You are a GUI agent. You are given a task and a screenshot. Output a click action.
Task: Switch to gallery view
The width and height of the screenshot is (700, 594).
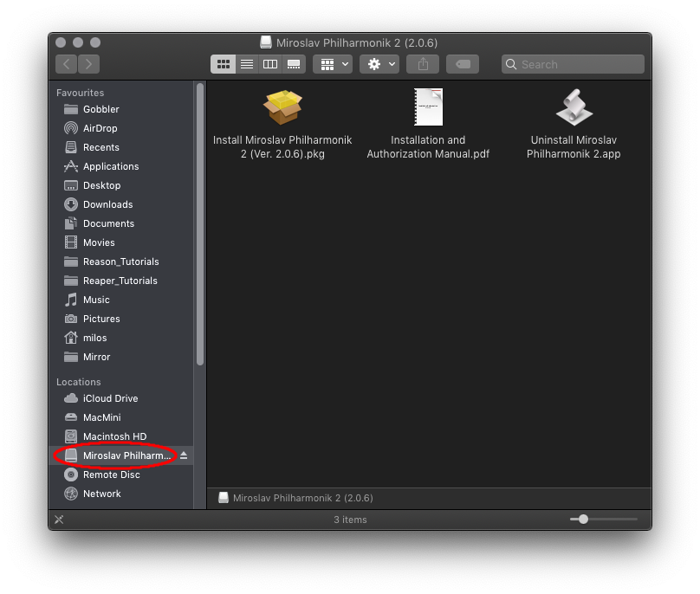294,64
